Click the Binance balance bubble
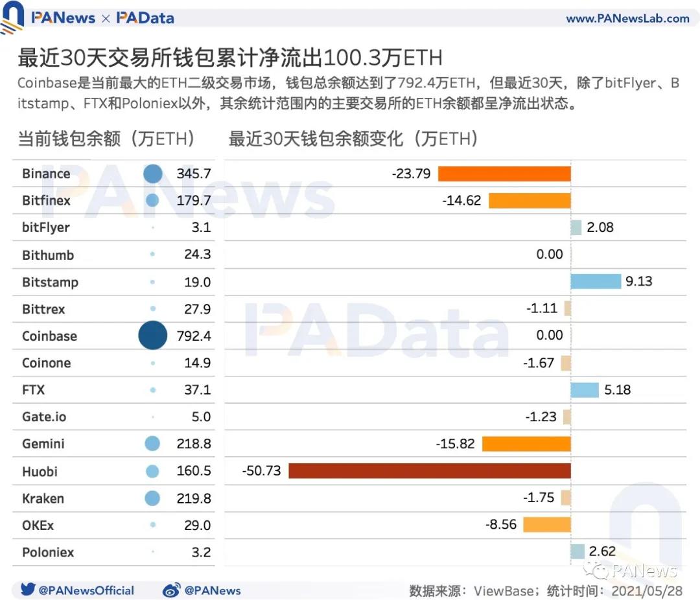Screen dimensions: 700x600 click(152, 173)
